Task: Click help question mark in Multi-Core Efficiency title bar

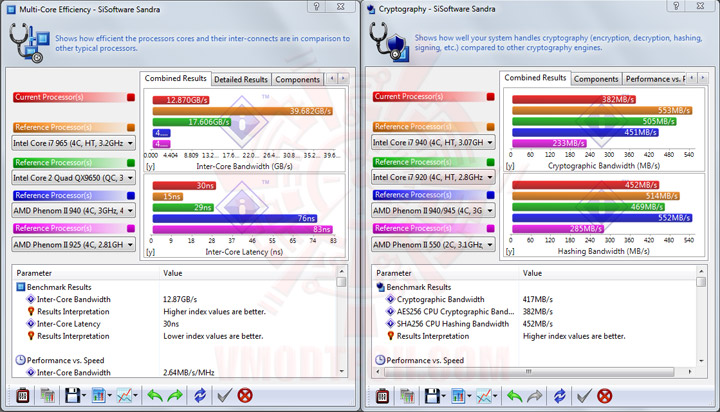Action: (316, 6)
